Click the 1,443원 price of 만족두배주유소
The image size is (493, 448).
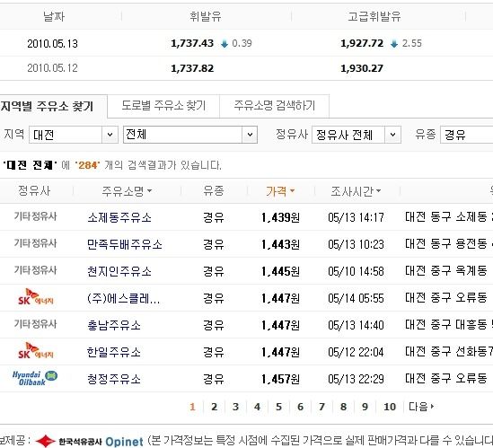tap(280, 244)
